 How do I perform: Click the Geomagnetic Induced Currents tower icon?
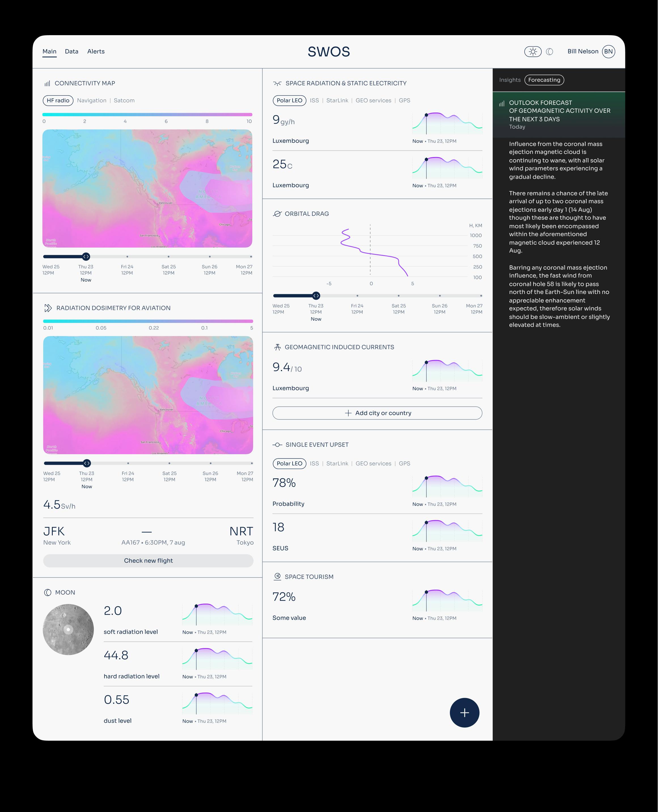tap(278, 347)
